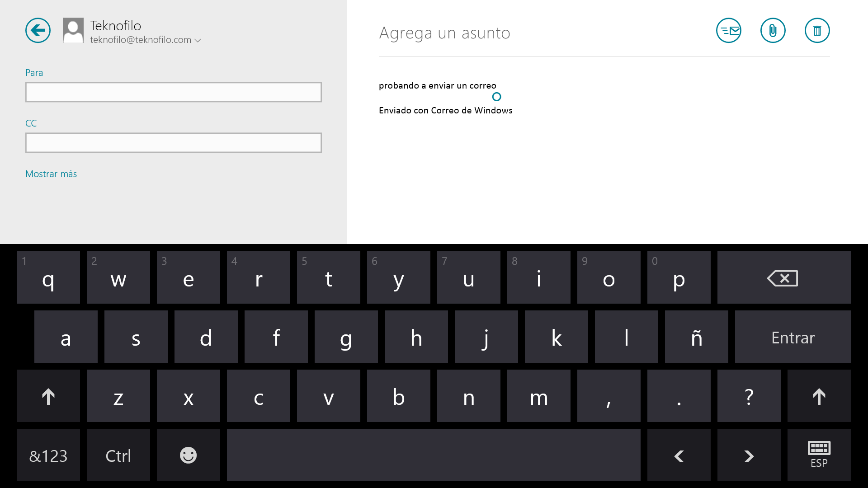868x488 pixels.
Task: Toggle the Ctrl key
Action: (118, 455)
